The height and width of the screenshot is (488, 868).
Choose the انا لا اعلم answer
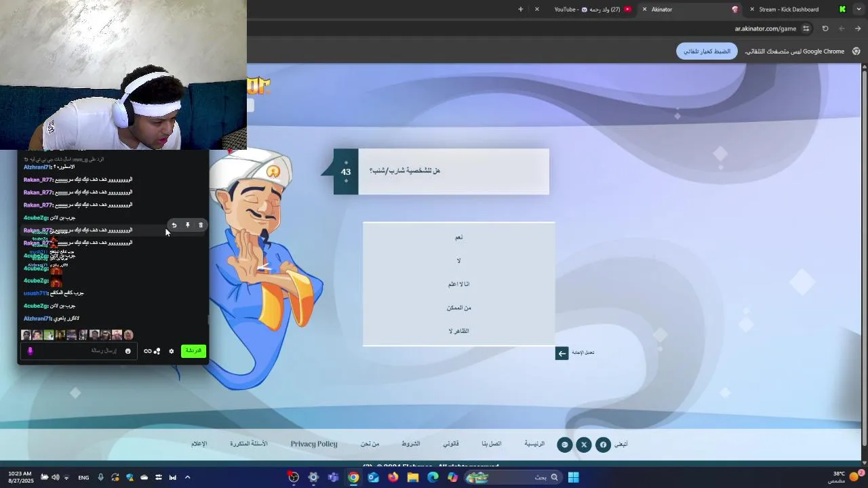(459, 284)
